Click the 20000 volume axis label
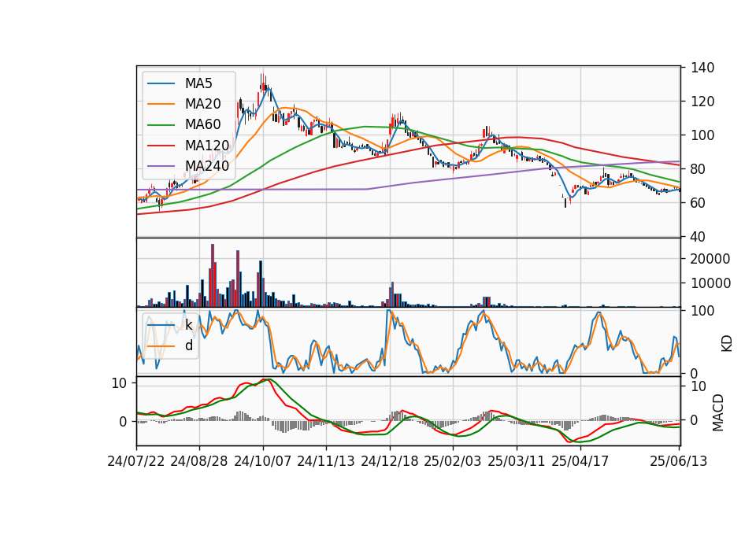Viewport: 756px width, 543px height. (x=710, y=259)
